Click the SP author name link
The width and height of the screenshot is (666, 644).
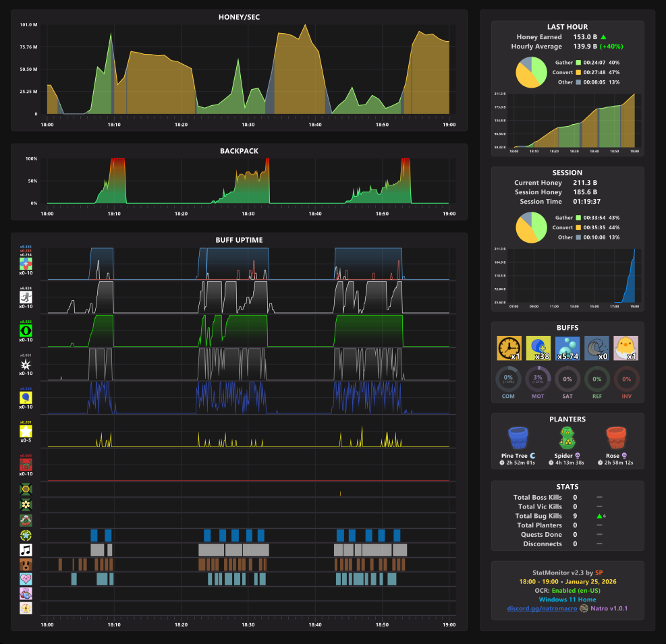[599, 573]
